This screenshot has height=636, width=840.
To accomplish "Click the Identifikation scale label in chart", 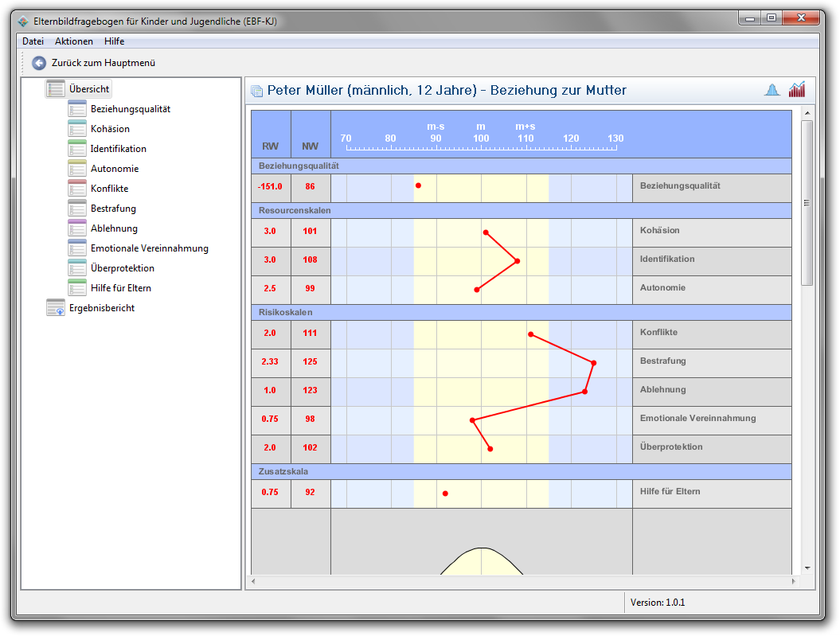I will (667, 259).
